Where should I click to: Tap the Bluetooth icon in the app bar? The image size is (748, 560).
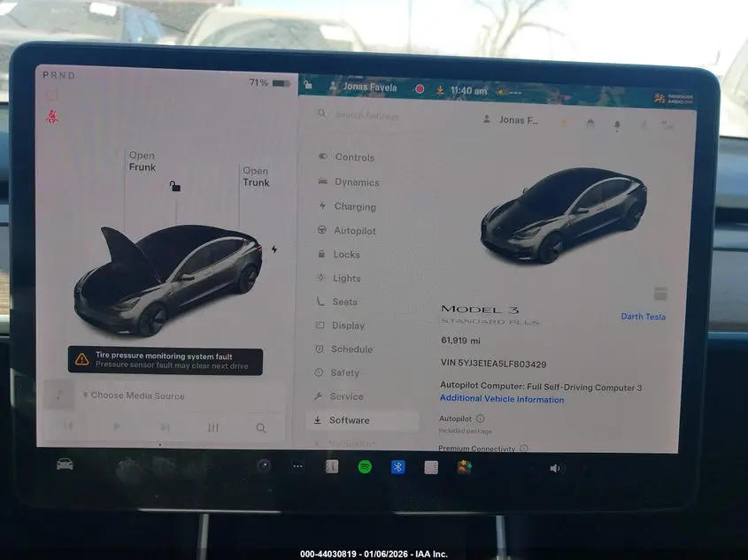[x=397, y=466]
